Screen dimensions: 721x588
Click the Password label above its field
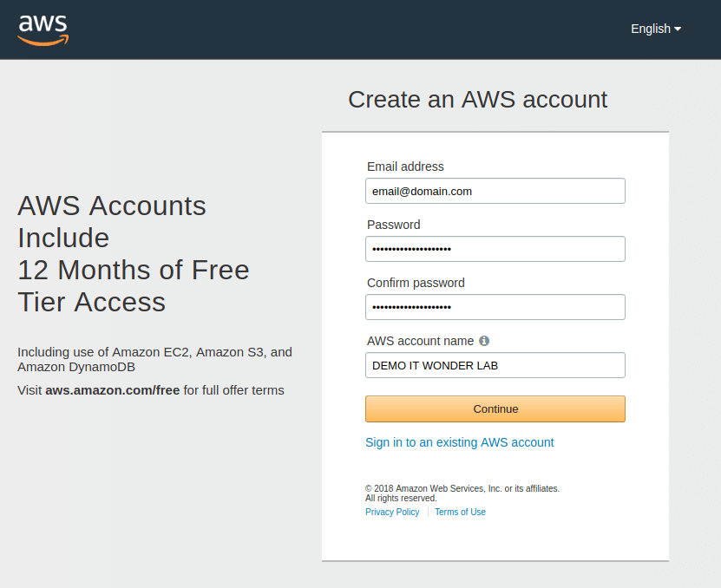coord(393,225)
